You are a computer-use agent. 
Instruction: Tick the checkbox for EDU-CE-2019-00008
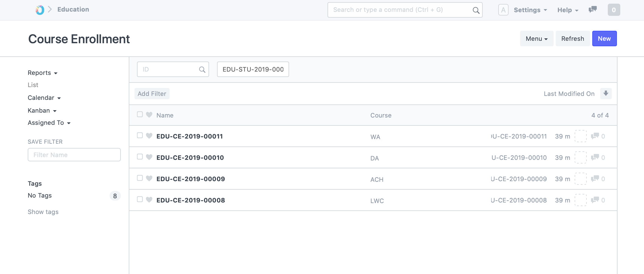pyautogui.click(x=140, y=199)
